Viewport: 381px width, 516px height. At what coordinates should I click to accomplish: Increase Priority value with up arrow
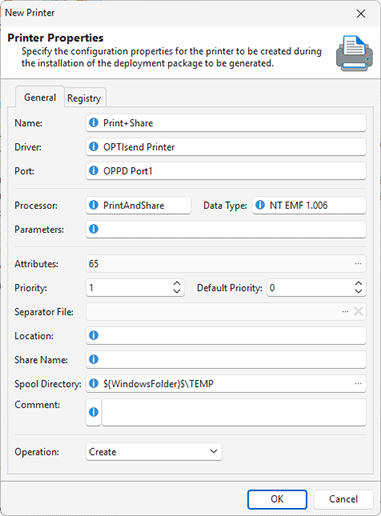coord(177,283)
